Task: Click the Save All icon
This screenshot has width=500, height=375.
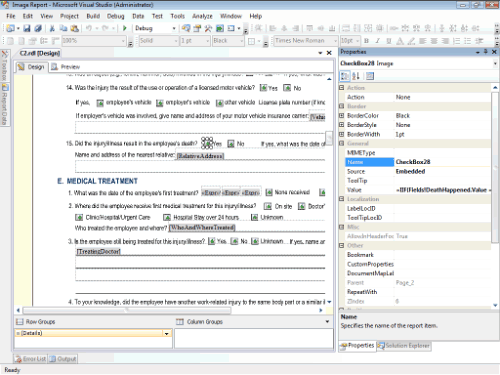Action: pos(38,28)
